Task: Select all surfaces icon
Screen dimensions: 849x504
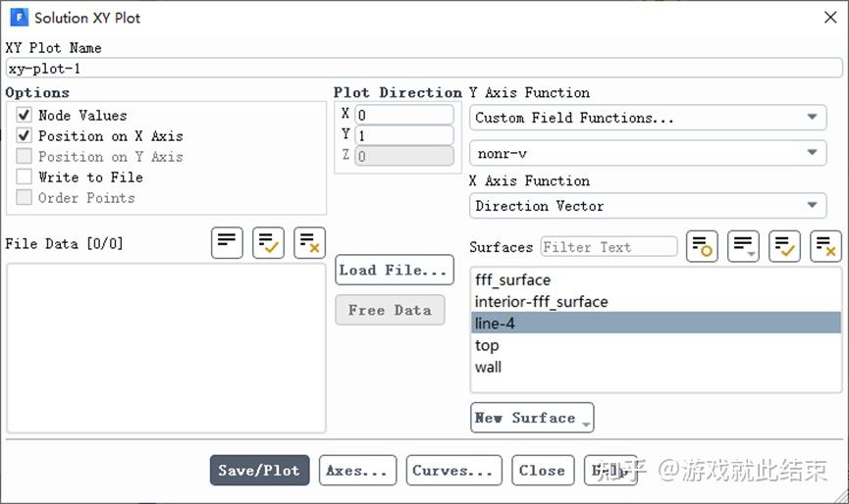Action: pos(784,246)
